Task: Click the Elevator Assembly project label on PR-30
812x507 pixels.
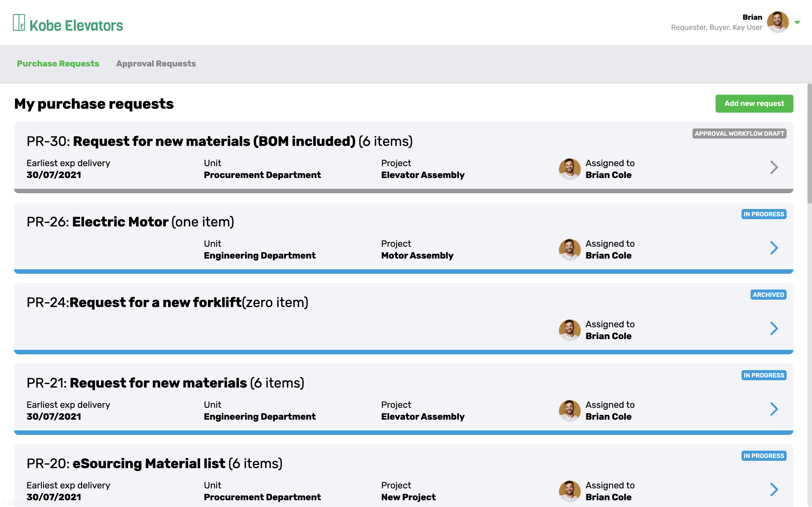Action: 423,175
